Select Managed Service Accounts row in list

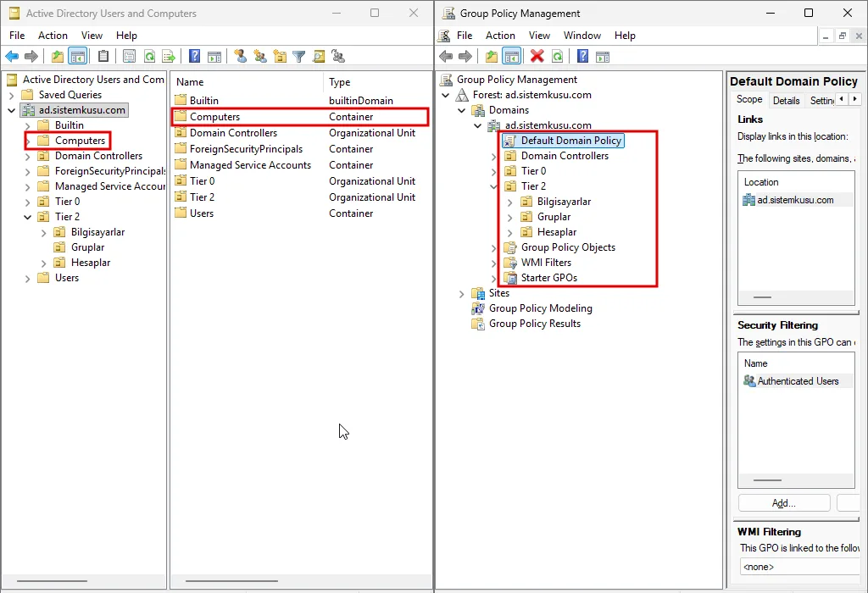(301, 165)
